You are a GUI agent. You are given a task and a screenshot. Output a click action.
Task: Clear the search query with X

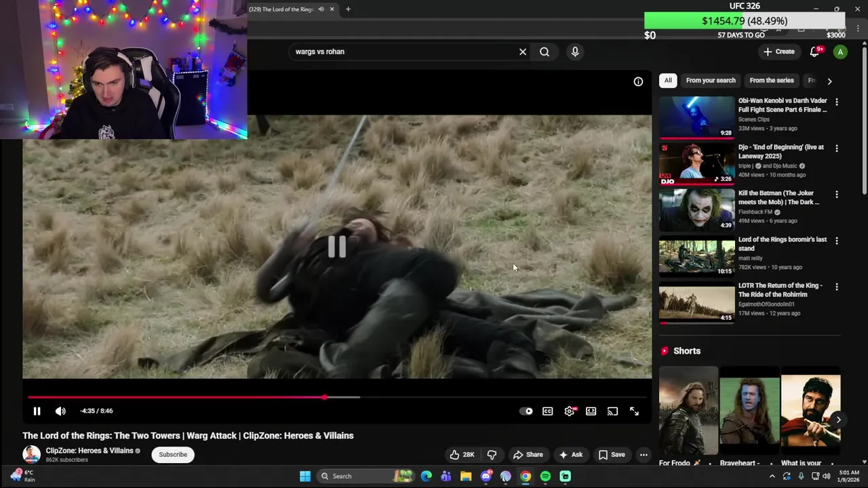click(523, 52)
